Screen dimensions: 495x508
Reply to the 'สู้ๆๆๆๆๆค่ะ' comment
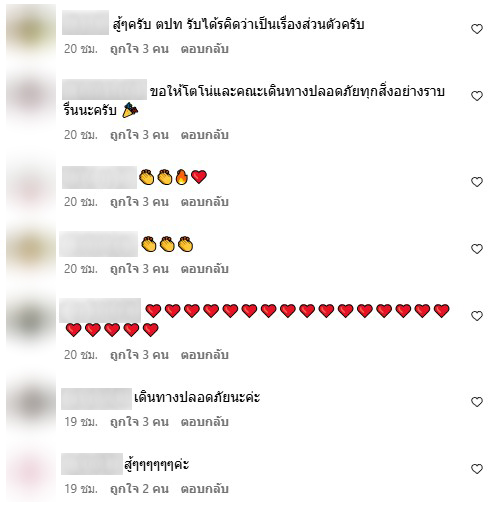point(204,489)
